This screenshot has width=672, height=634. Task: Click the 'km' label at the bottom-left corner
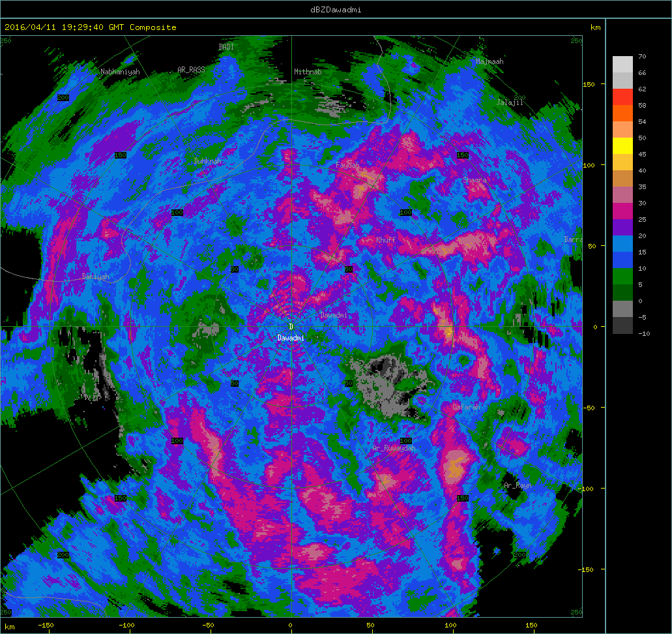9,627
